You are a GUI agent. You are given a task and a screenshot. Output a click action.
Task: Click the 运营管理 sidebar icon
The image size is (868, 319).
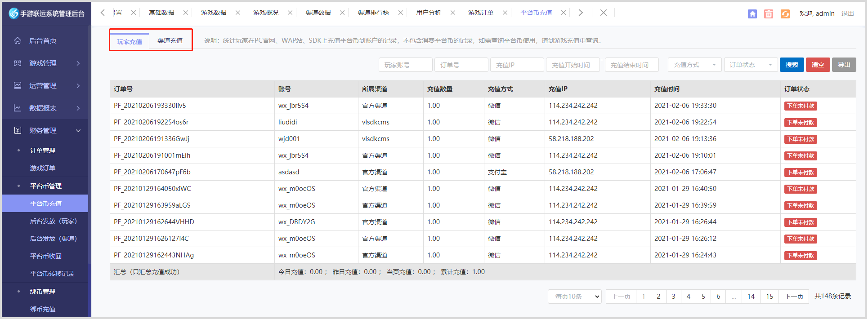coord(18,85)
